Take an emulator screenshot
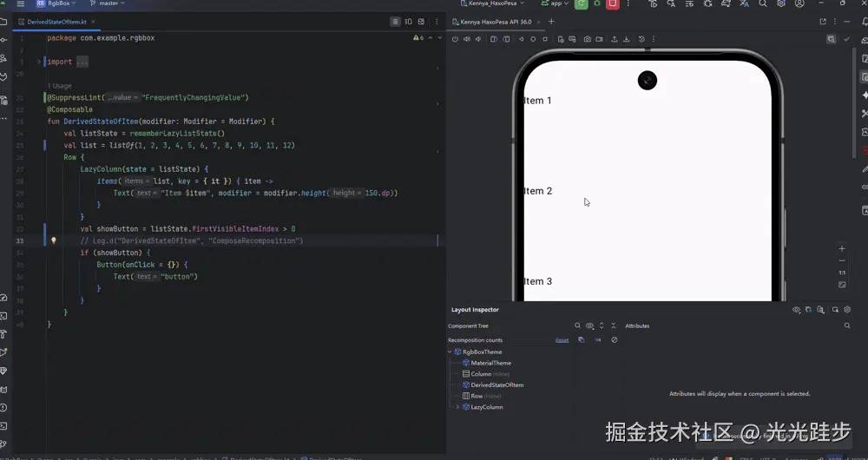The width and height of the screenshot is (868, 460). click(587, 39)
